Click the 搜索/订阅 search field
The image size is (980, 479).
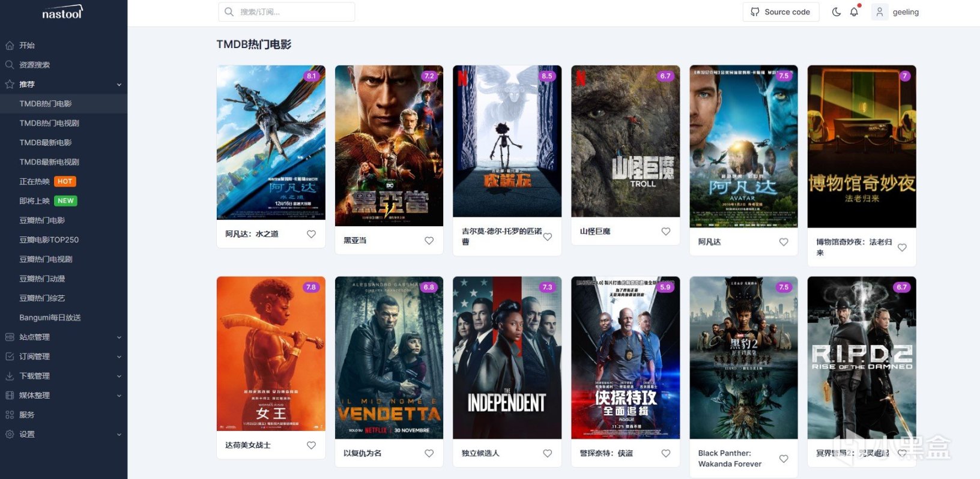click(286, 12)
